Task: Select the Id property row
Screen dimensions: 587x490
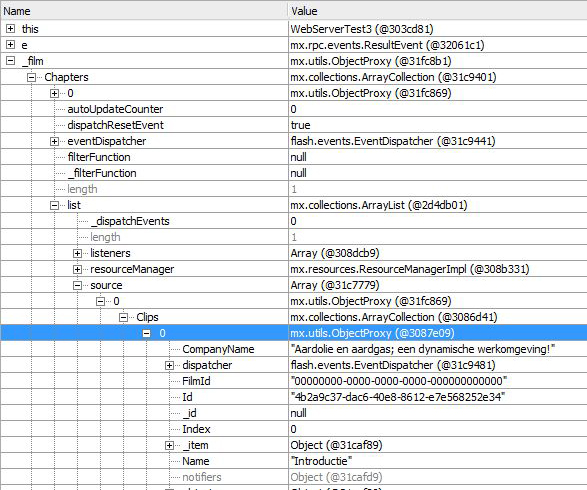Action: [x=294, y=397]
